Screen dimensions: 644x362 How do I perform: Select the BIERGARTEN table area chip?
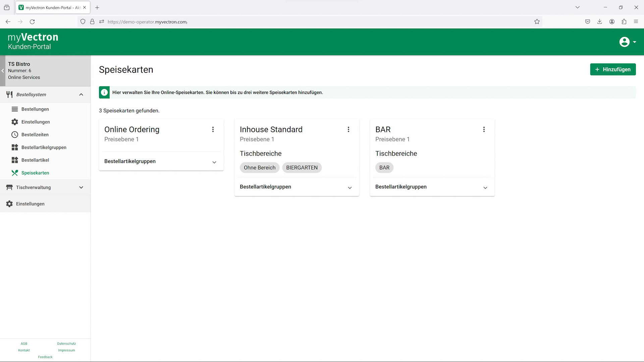302,168
